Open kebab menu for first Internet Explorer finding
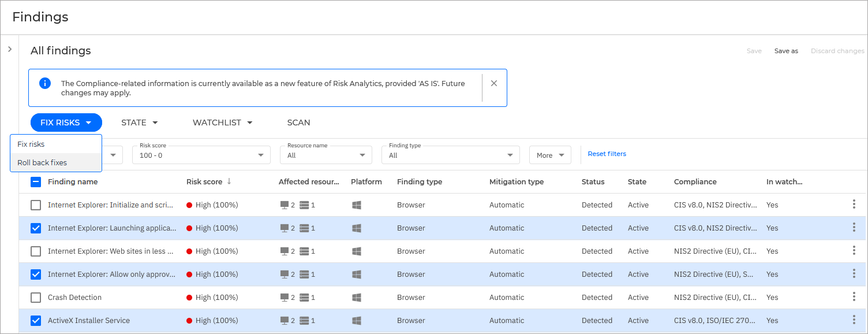This screenshot has height=334, width=868. coord(854,205)
